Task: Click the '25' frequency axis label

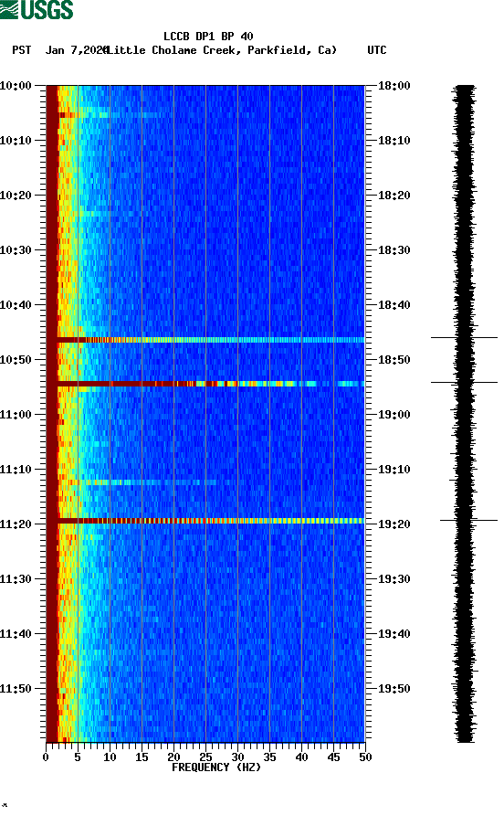Action: [205, 757]
